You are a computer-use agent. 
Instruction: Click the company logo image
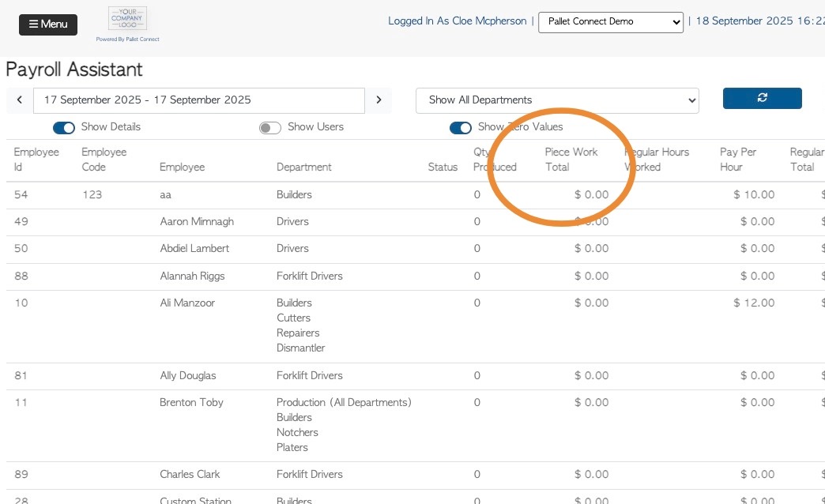(127, 19)
